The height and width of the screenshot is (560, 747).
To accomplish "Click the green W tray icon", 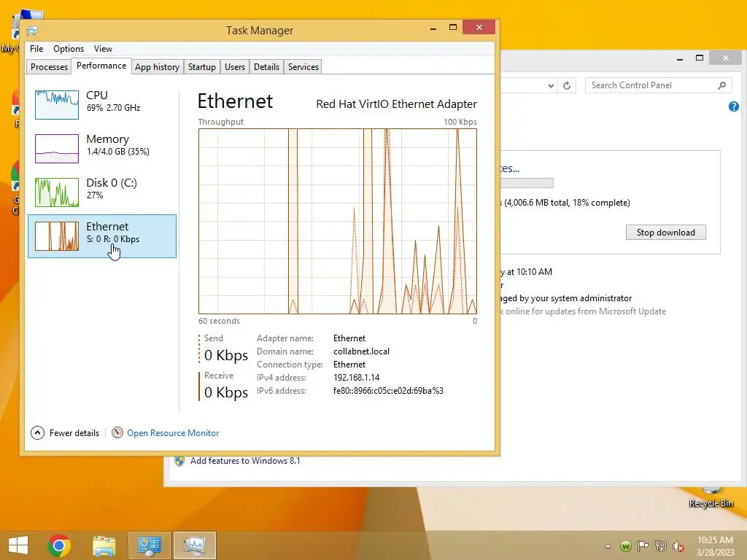I will coord(626,546).
